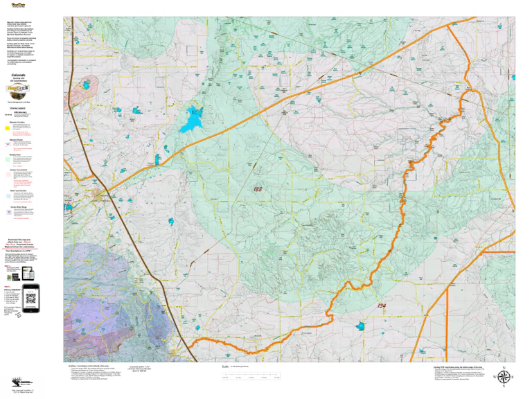532x399 pixels.
Task: Click the Migration Corridors yellow swatch
Action: pyautogui.click(x=8, y=129)
